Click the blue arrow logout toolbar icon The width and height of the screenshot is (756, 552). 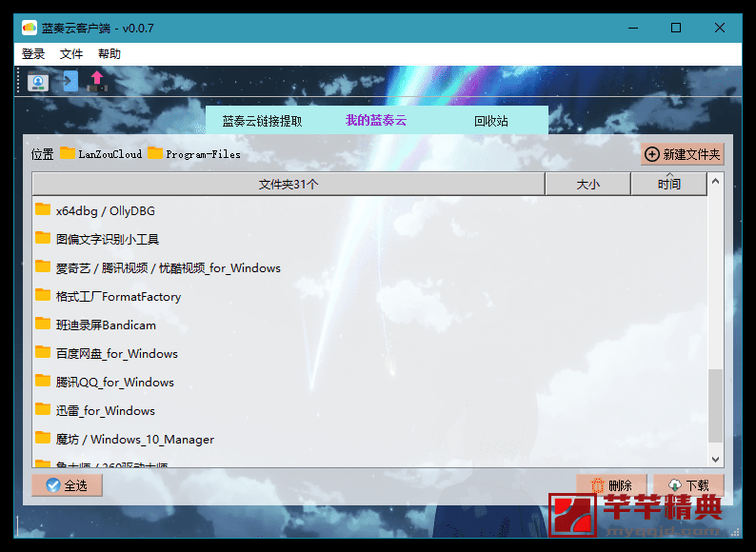point(70,81)
